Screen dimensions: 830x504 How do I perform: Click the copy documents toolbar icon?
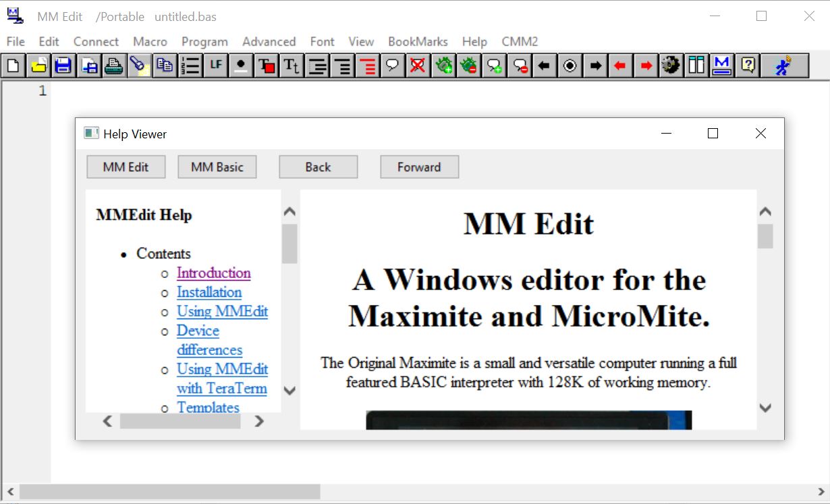click(165, 65)
